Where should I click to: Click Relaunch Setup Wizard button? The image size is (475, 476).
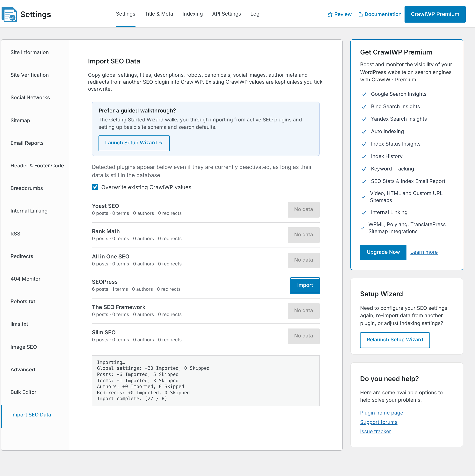(x=395, y=340)
